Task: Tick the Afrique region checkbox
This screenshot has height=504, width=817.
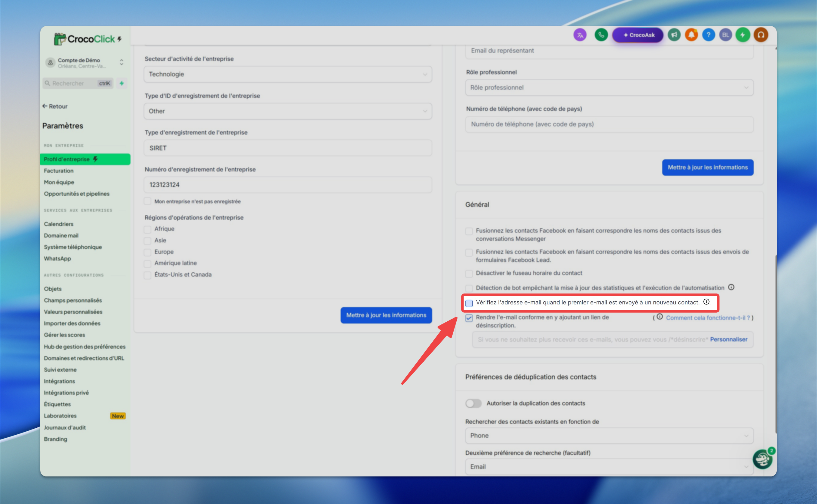Action: click(x=147, y=229)
